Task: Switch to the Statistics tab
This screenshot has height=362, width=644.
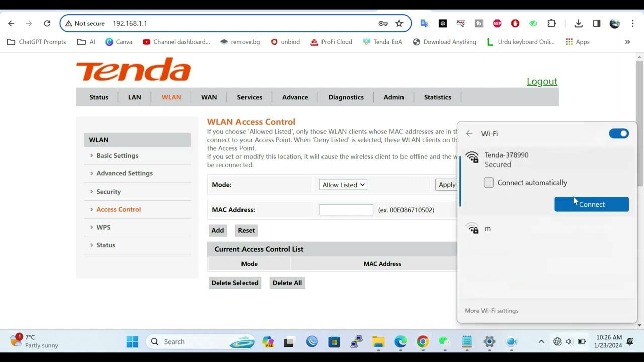Action: (437, 97)
